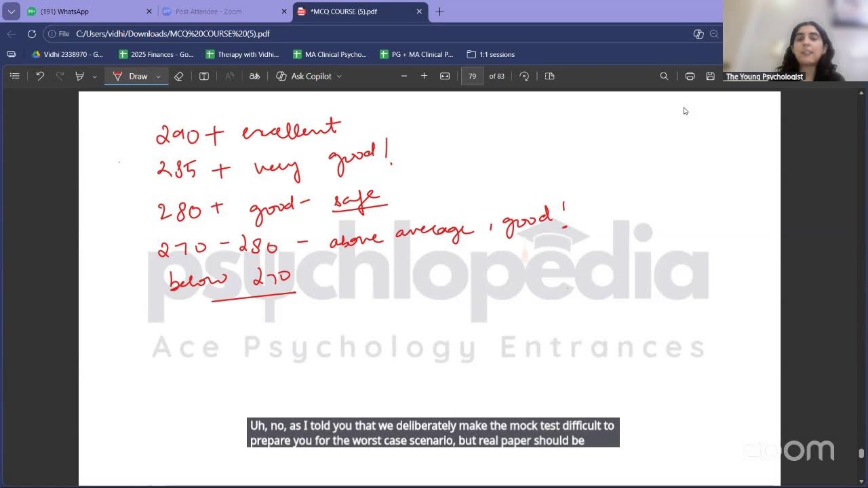This screenshot has height=488, width=868.
Task: Undo the last drawing stroke
Action: coord(40,76)
